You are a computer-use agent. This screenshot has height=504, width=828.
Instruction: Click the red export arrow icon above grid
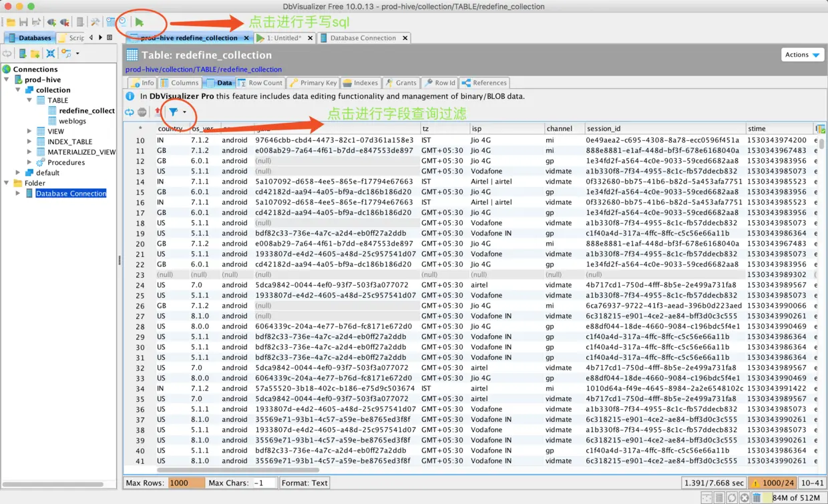pos(158,112)
